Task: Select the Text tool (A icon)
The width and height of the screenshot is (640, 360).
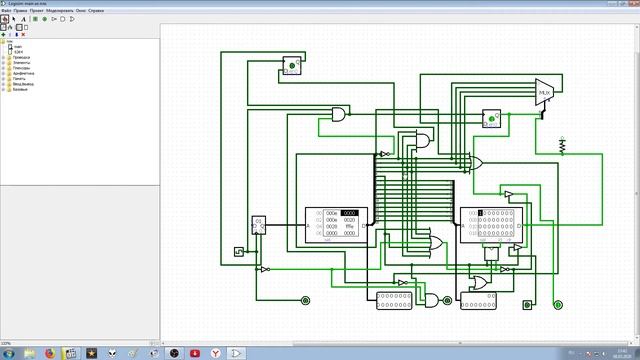Action: point(23,19)
